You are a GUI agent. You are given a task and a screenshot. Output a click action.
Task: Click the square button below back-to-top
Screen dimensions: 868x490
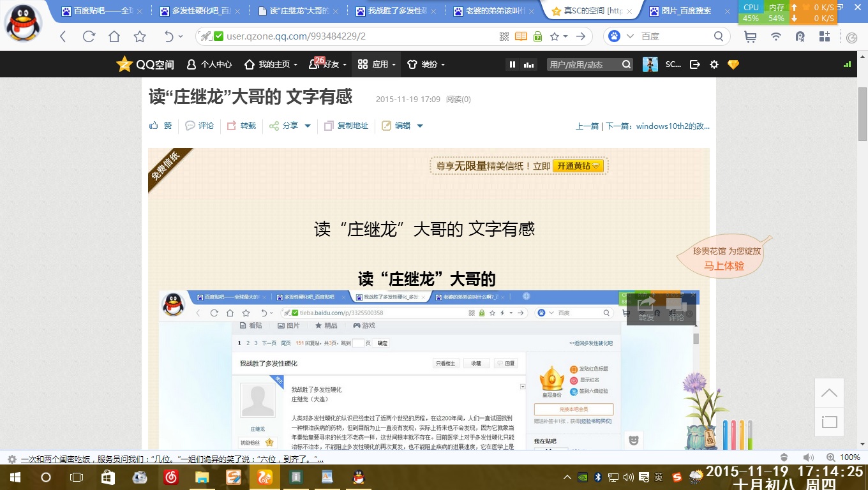[x=829, y=422]
